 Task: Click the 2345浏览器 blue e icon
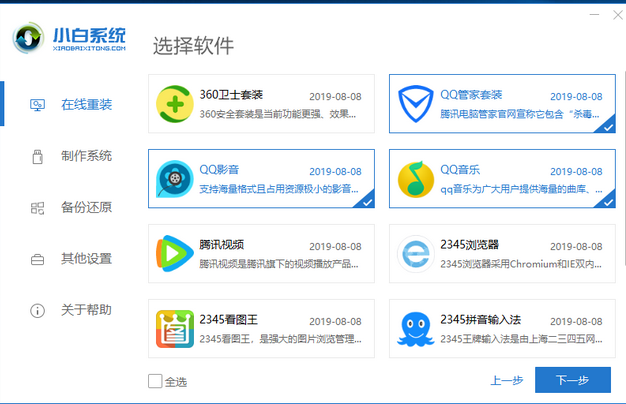tap(418, 253)
